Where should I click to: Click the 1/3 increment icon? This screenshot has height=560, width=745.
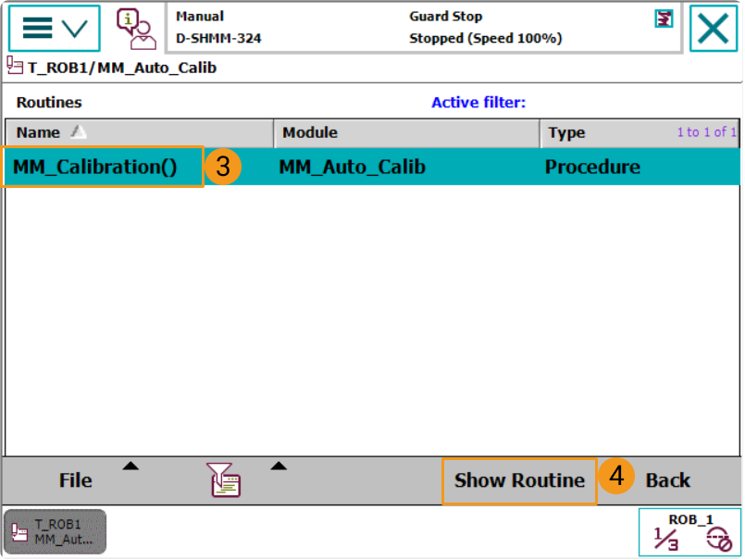click(665, 540)
